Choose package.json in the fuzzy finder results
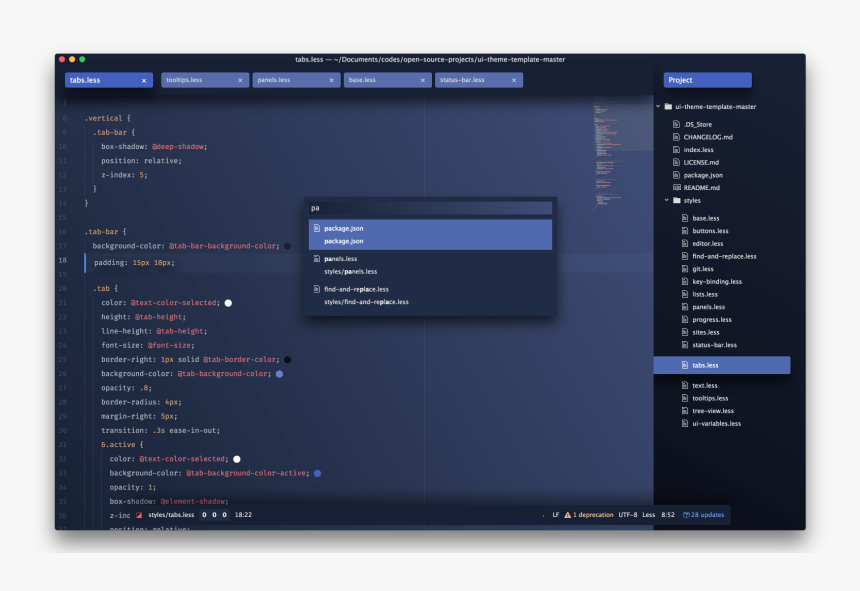Image resolution: width=860 pixels, height=591 pixels. tap(431, 235)
